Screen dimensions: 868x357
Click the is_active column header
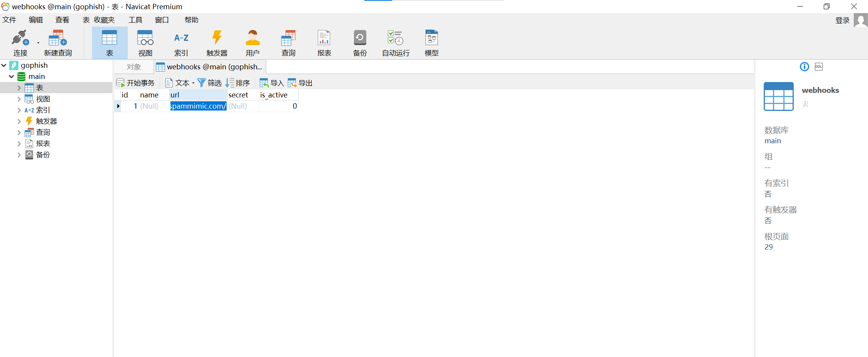coord(279,95)
